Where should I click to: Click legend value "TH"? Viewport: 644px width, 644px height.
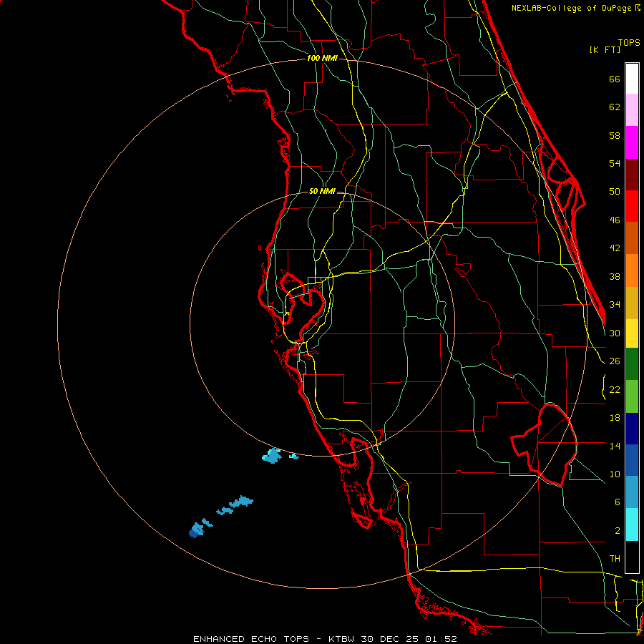click(x=615, y=559)
